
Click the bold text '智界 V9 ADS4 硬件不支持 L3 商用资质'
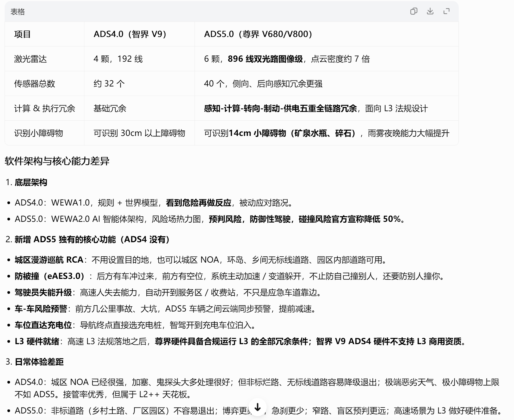[x=389, y=341]
